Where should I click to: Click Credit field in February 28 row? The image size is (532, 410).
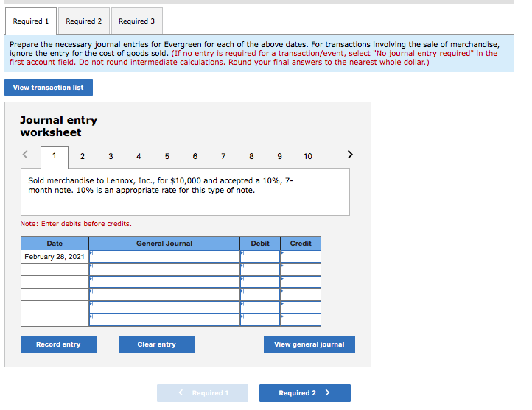coord(301,256)
